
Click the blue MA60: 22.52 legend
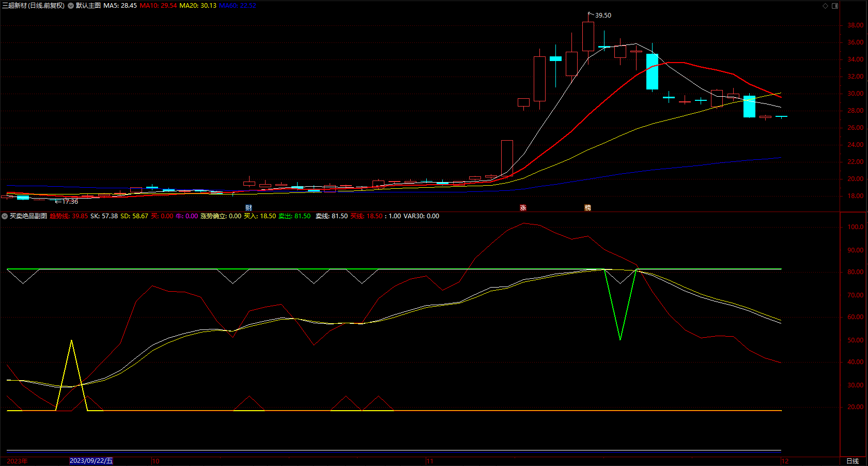point(238,6)
